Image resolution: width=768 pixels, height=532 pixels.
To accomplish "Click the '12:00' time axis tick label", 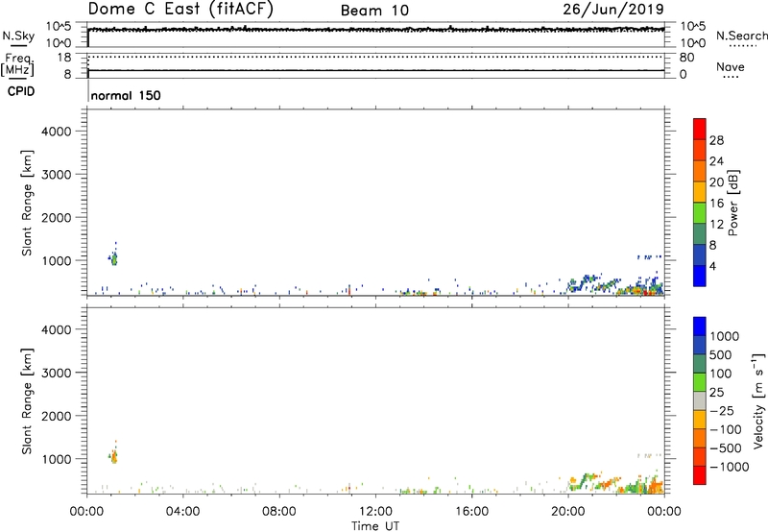I will [375, 512].
